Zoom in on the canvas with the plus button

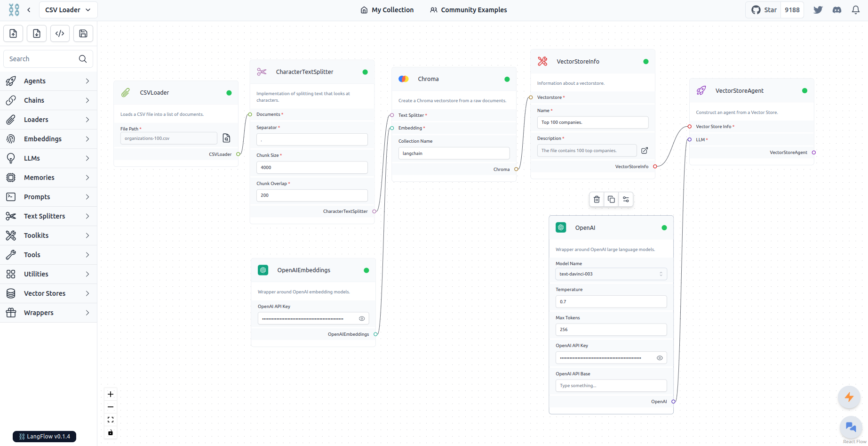click(x=111, y=394)
